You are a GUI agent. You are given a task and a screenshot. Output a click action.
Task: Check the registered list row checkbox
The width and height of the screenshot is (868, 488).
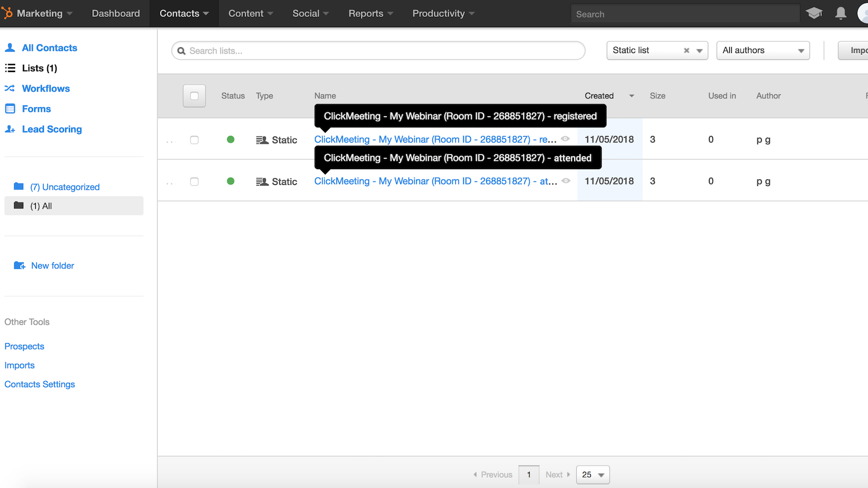194,140
